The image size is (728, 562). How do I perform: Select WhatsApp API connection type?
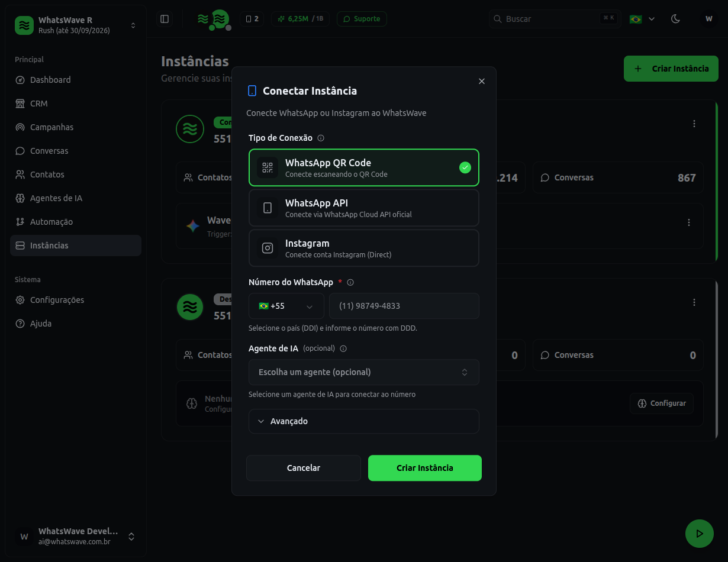364,208
